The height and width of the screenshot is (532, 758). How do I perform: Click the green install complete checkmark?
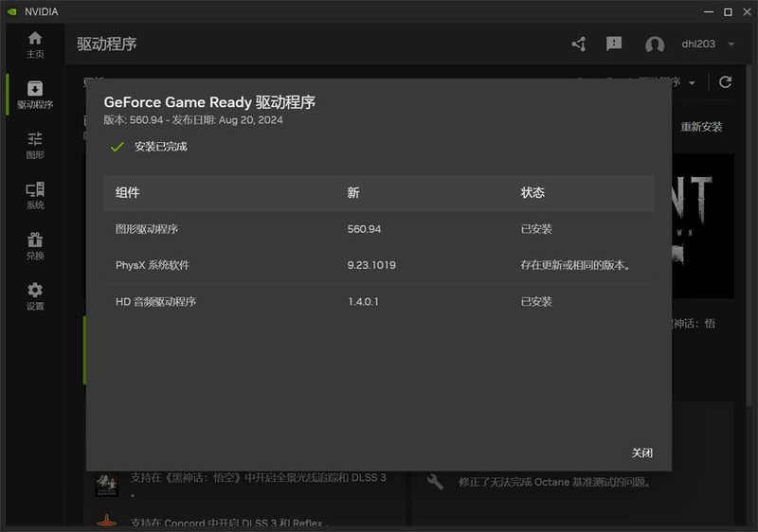pos(117,147)
